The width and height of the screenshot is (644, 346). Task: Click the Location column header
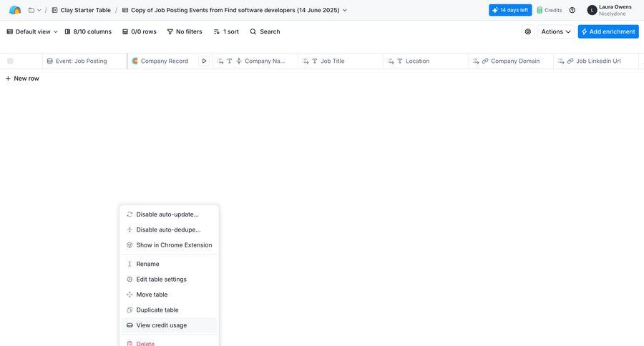pyautogui.click(x=426, y=61)
